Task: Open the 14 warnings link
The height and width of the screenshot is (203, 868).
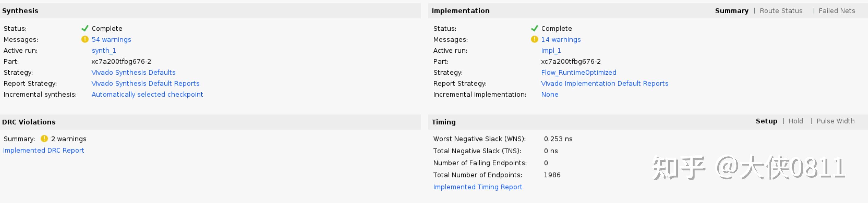Action: coord(561,40)
